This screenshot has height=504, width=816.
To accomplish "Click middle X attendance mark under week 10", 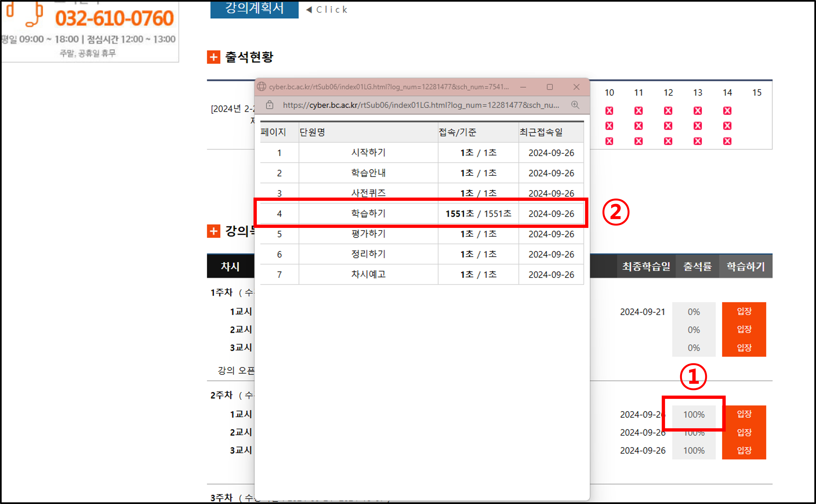I will (x=609, y=126).
